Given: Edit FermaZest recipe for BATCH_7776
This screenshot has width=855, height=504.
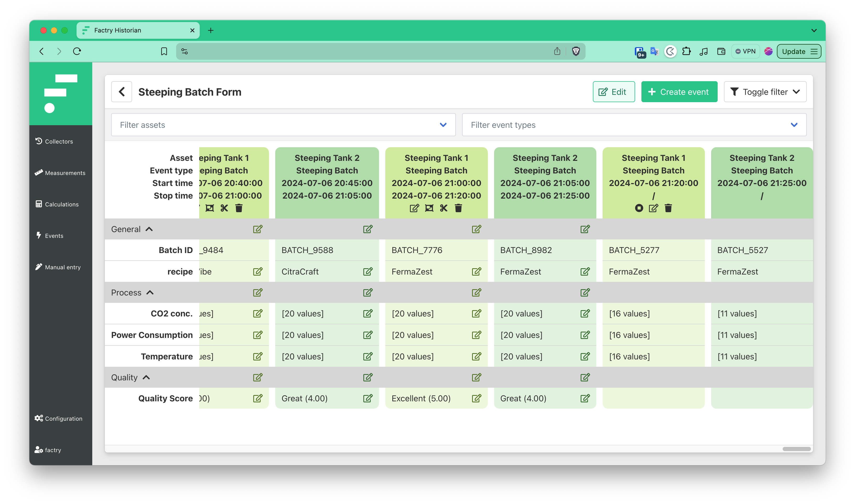Looking at the screenshot, I should (x=477, y=271).
